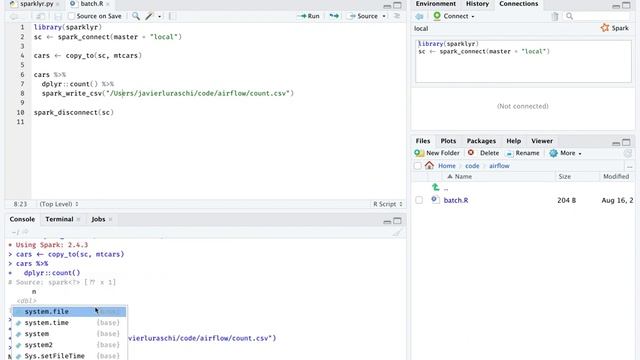The image size is (640, 360).
Task: Clear the console with the broom icon
Action: tap(396, 233)
